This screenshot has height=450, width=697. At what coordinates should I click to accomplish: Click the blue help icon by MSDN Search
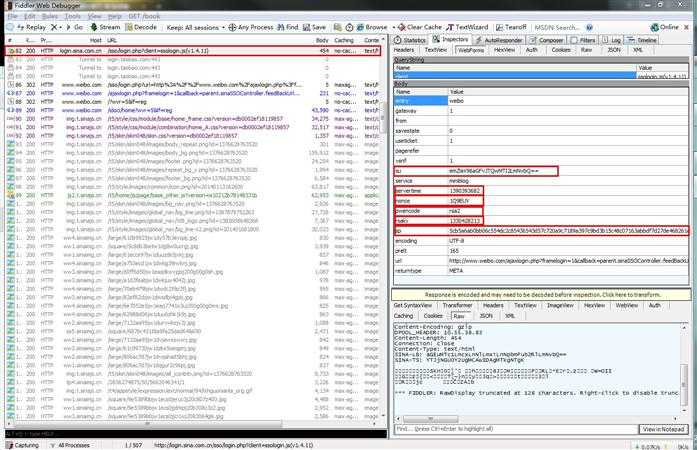coord(589,28)
